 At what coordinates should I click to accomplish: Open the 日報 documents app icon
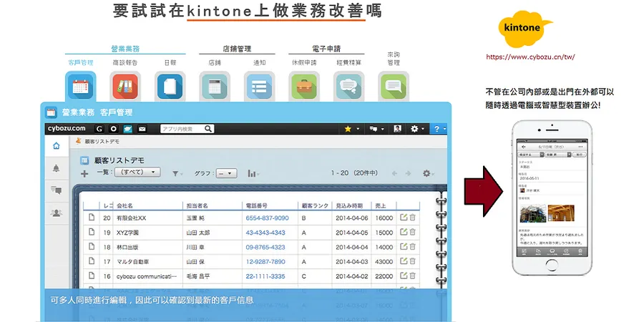(170, 87)
